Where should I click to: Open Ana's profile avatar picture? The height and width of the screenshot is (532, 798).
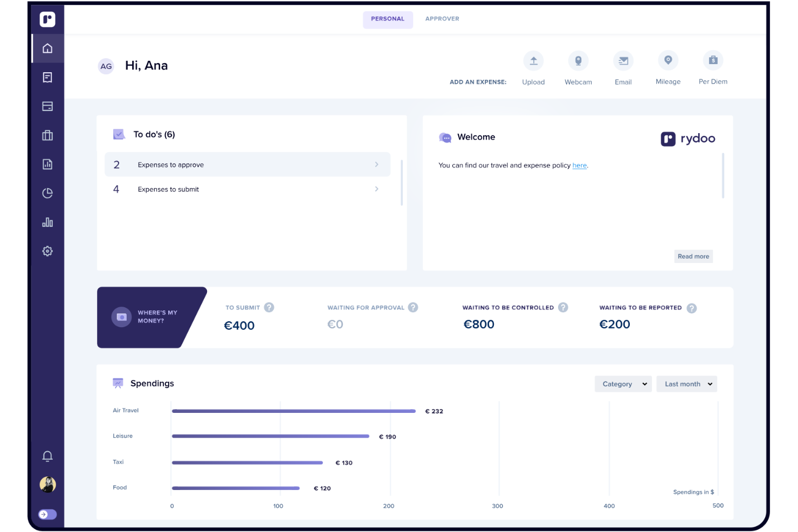point(47,485)
